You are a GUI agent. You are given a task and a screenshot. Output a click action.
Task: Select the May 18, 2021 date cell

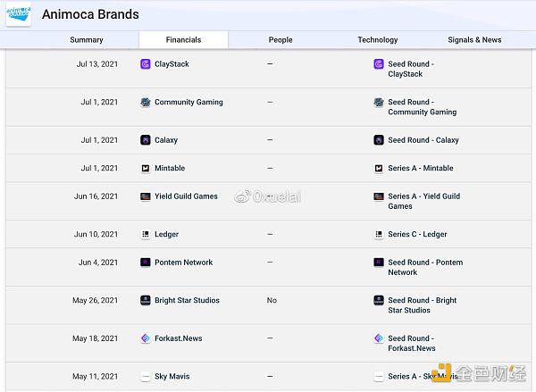click(x=95, y=338)
